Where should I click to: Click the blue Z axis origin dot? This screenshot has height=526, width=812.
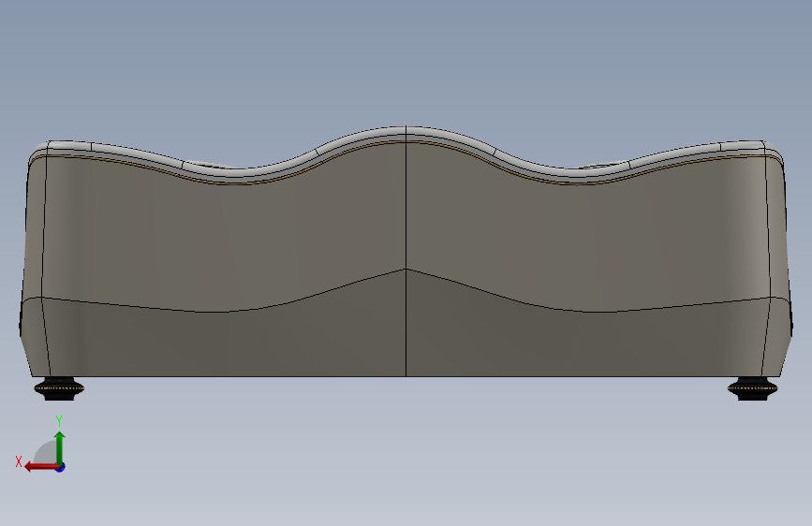point(61,467)
